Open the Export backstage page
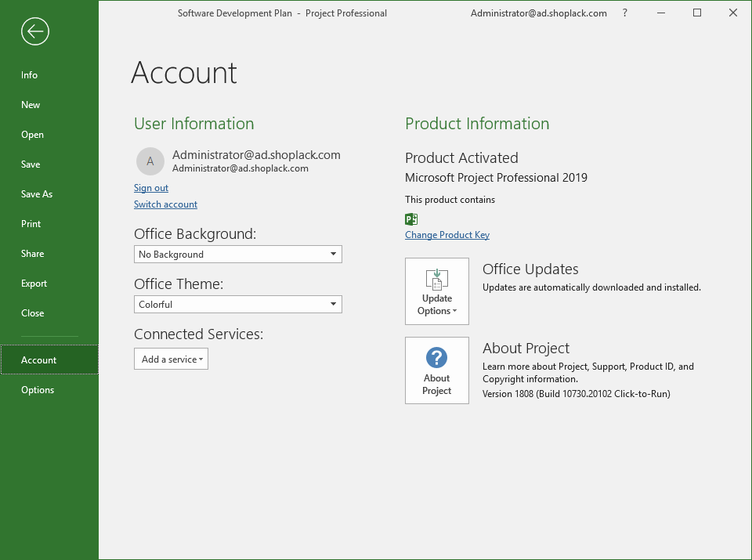752x560 pixels. [49, 283]
